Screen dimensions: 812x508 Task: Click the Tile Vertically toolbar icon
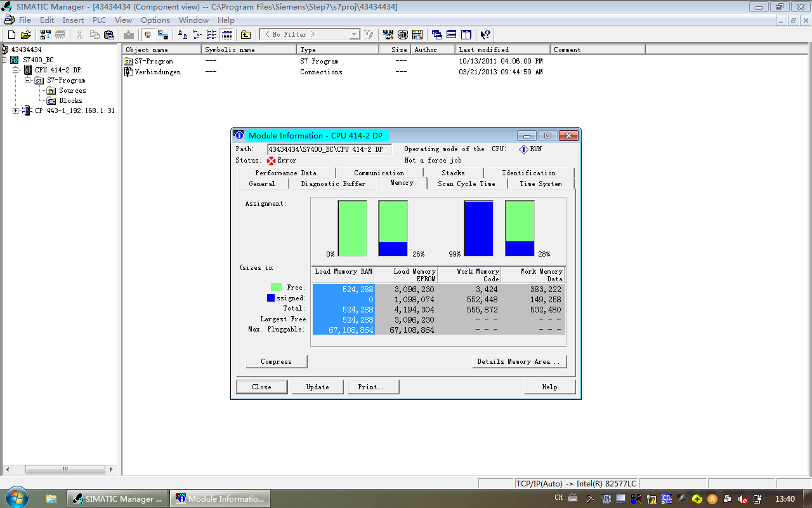[x=466, y=34]
